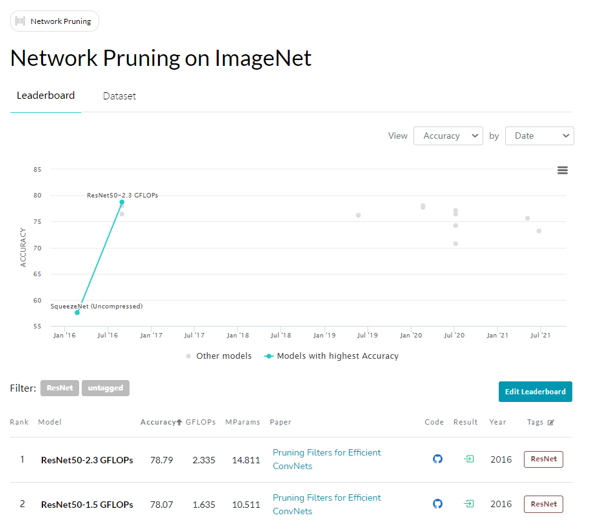Open the Accuracy view dropdown
The image size is (591, 525).
tap(448, 136)
